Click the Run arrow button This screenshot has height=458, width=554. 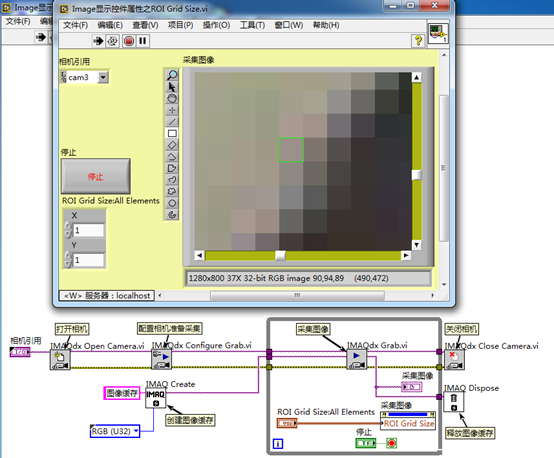tap(98, 41)
